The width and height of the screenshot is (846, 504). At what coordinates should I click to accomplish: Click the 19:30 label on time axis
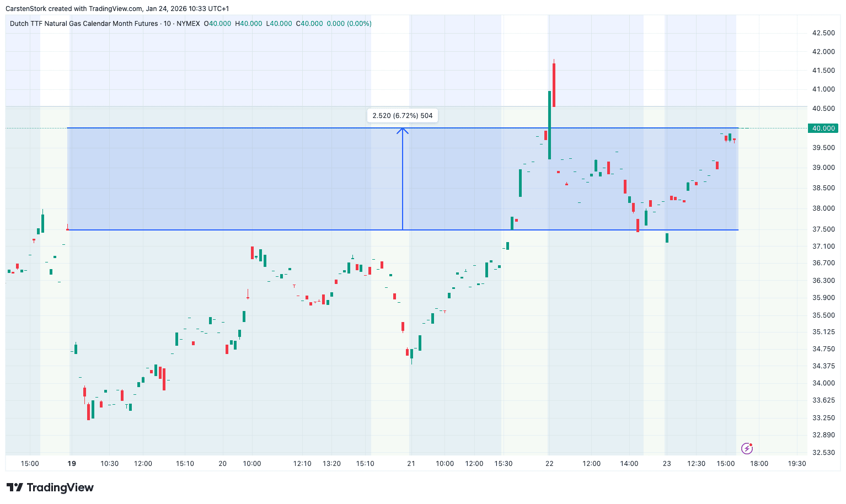point(797,464)
